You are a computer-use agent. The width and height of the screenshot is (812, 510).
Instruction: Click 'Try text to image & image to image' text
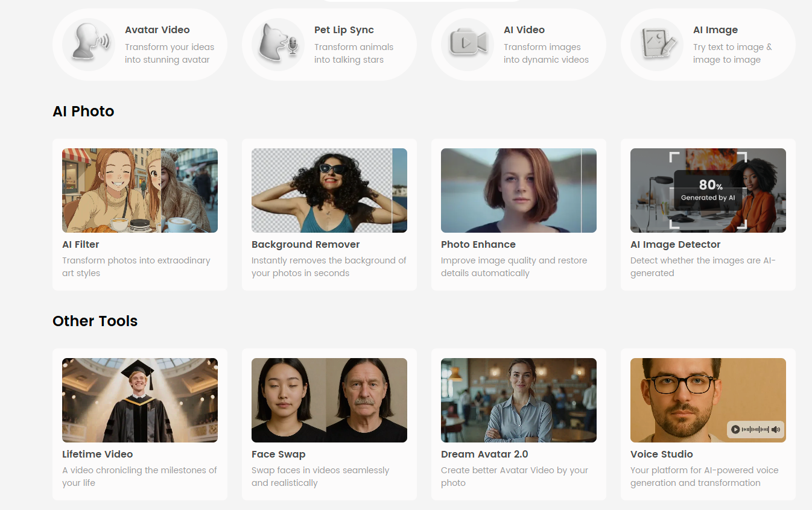tap(732, 54)
